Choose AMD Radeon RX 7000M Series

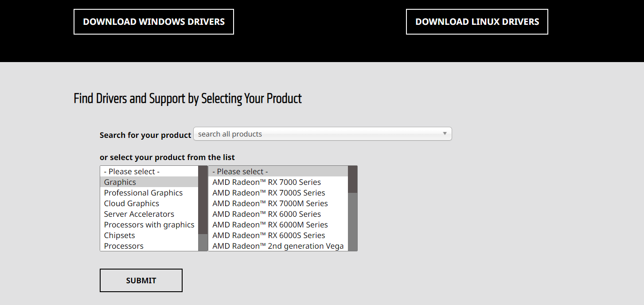pyautogui.click(x=278, y=203)
